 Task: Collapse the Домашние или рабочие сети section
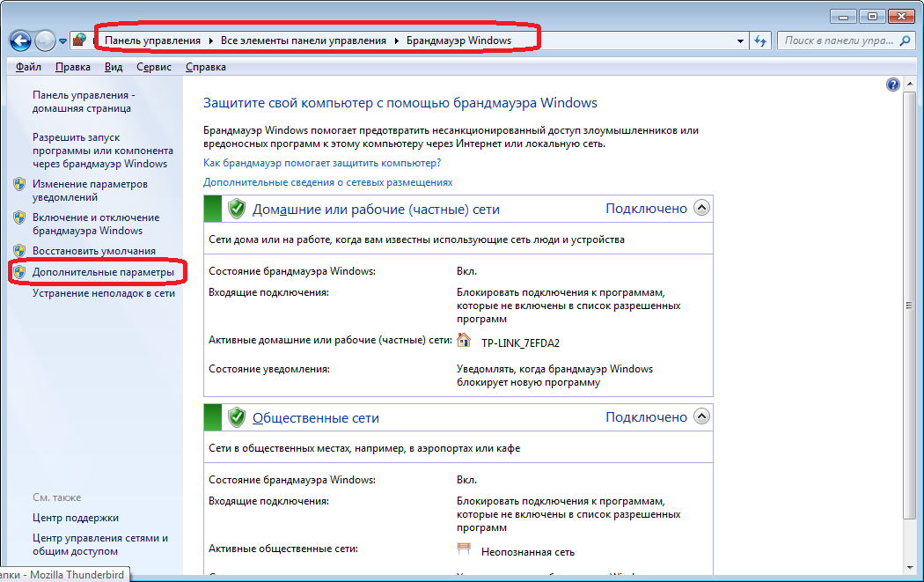click(x=701, y=209)
